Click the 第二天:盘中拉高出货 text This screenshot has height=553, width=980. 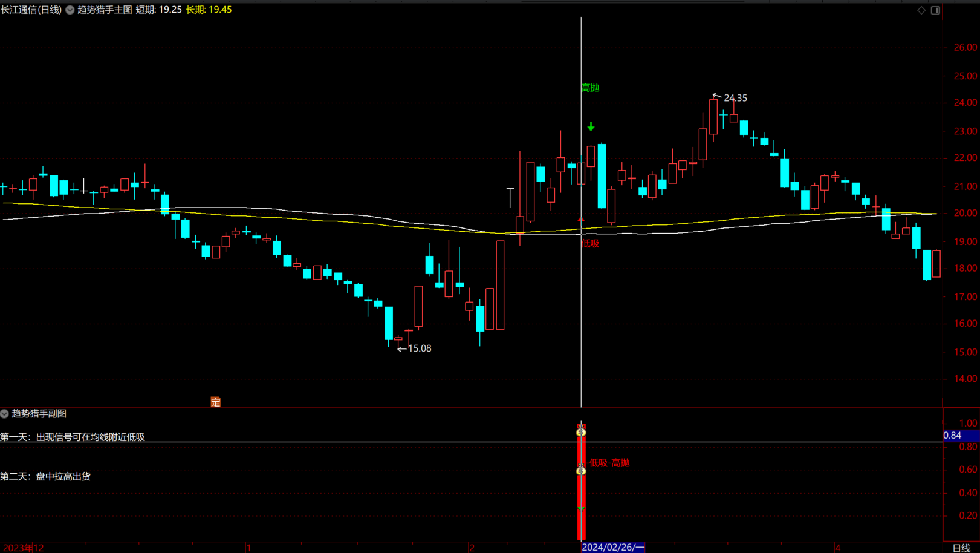click(45, 477)
